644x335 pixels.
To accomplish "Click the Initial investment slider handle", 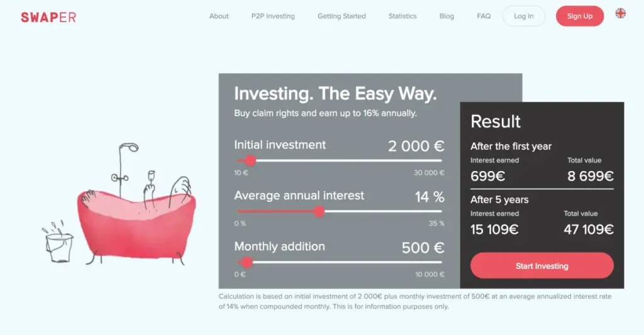I will pos(250,160).
